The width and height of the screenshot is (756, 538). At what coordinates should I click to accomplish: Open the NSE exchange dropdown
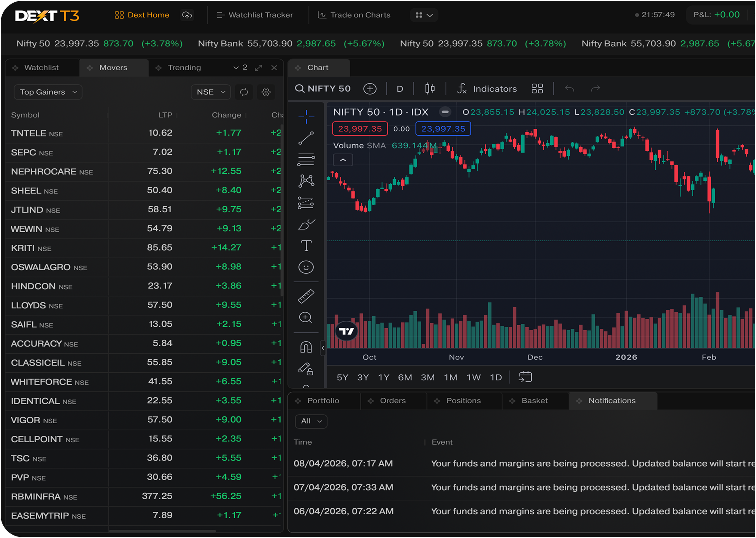(x=211, y=92)
